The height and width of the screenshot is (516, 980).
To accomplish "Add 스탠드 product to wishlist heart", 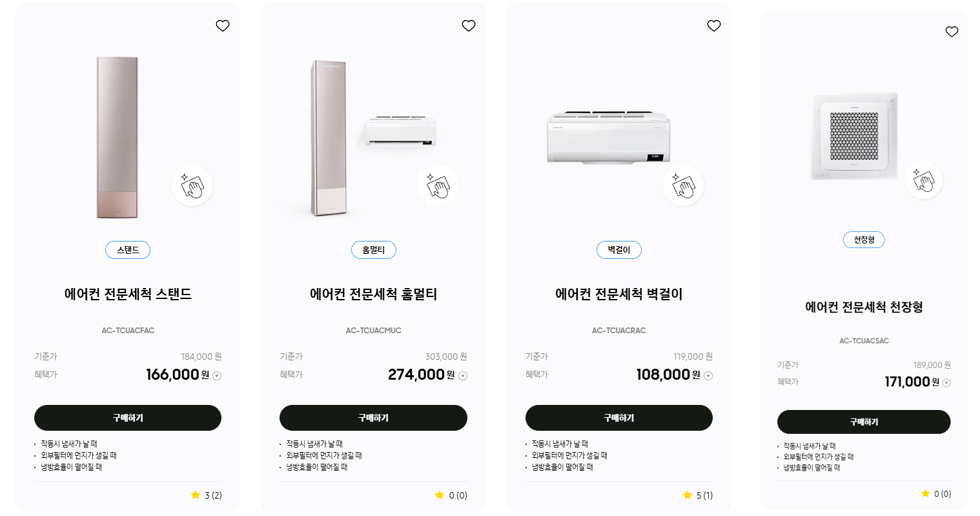I will tap(223, 26).
